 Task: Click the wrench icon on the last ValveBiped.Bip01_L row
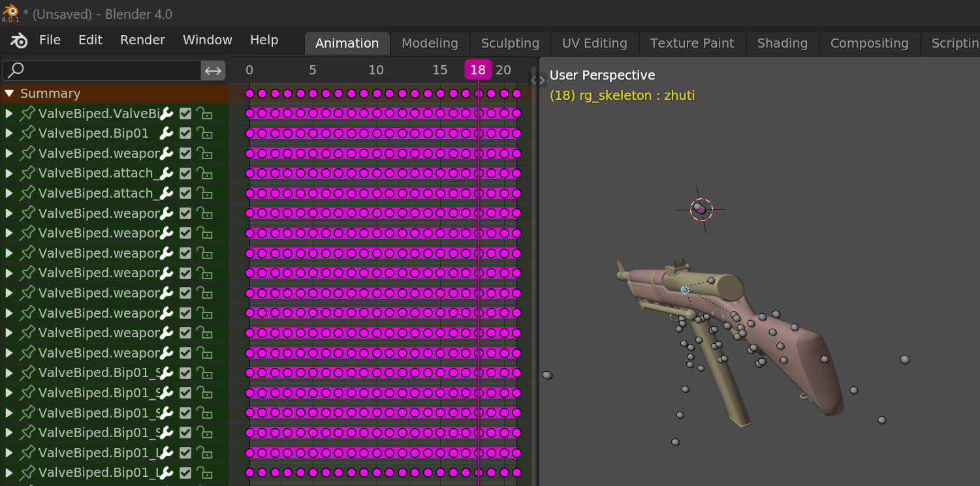coord(166,473)
